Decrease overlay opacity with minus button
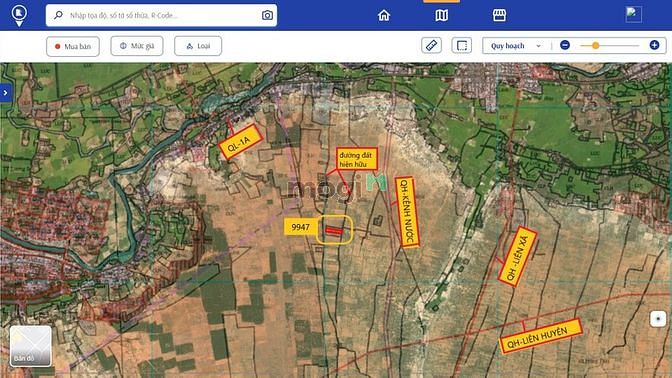This screenshot has width=672, height=378. (x=565, y=45)
